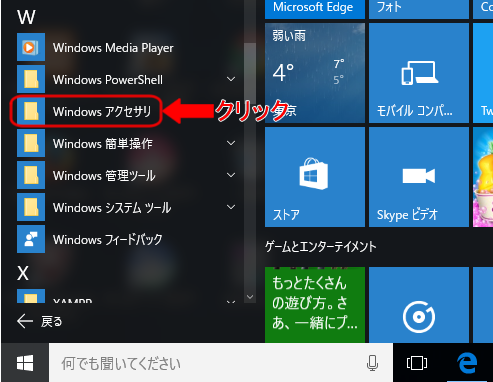The image size is (493, 382).
Task: Select the Windows Media Player text label
Action: point(113,48)
